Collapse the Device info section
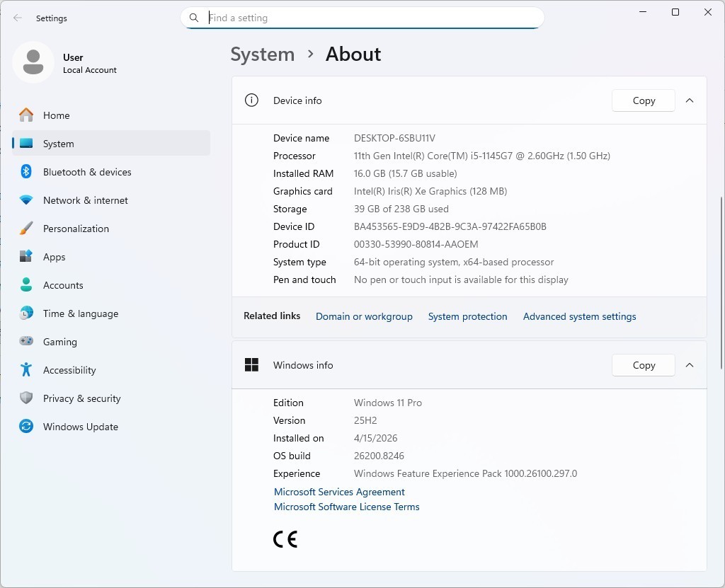Screen dimensions: 725x588 pyautogui.click(x=690, y=100)
